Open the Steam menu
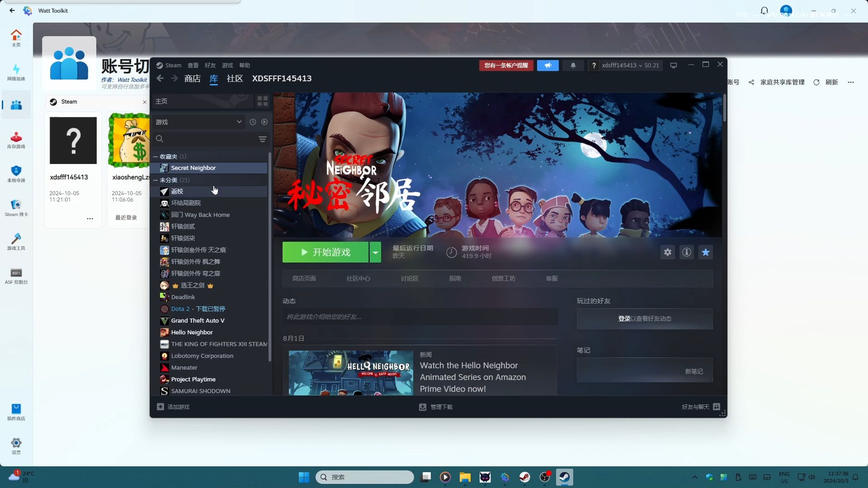The width and height of the screenshot is (868, 488). click(173, 66)
